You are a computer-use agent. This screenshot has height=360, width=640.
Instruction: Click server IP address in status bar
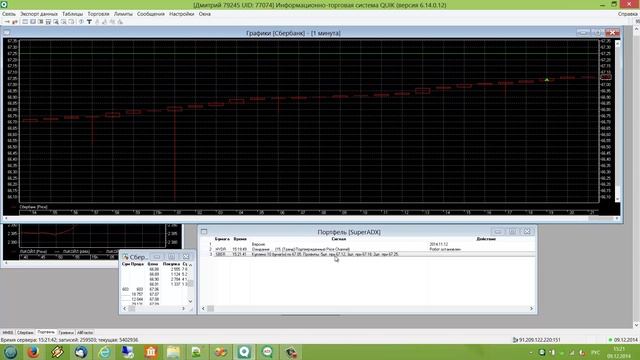coord(540,340)
